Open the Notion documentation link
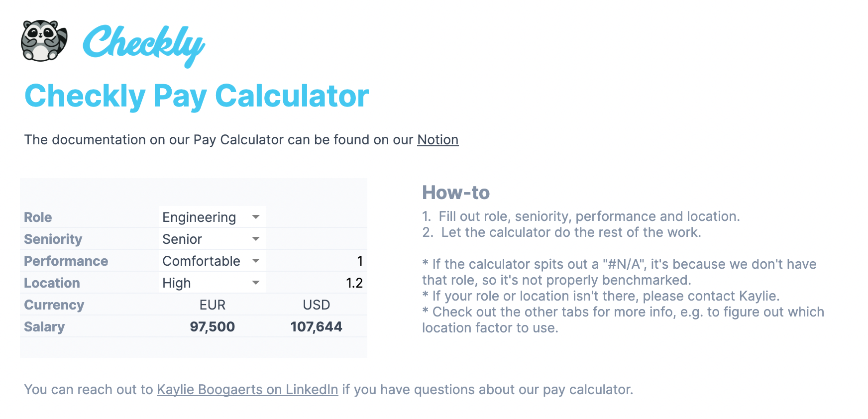 tap(437, 140)
